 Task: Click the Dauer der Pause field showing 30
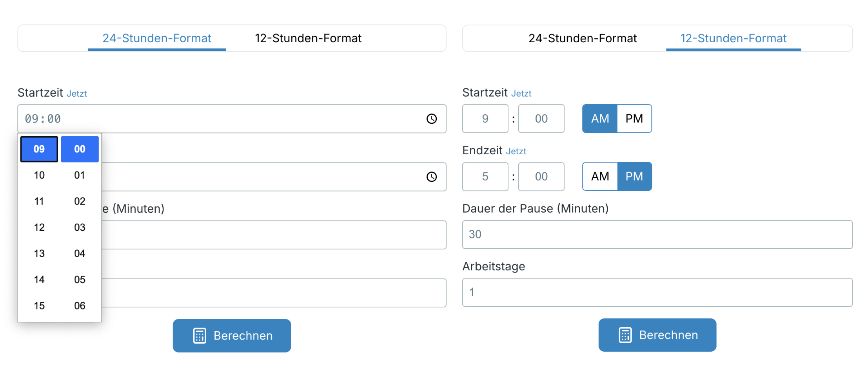tap(657, 234)
